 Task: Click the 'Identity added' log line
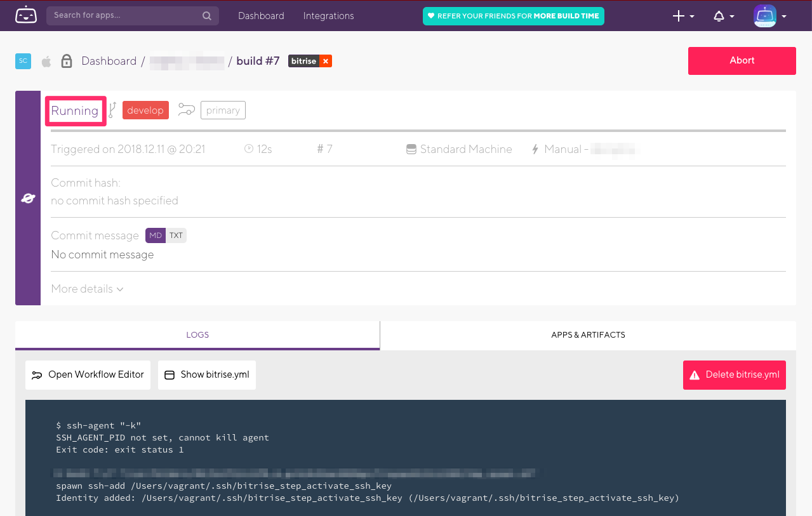click(368, 498)
